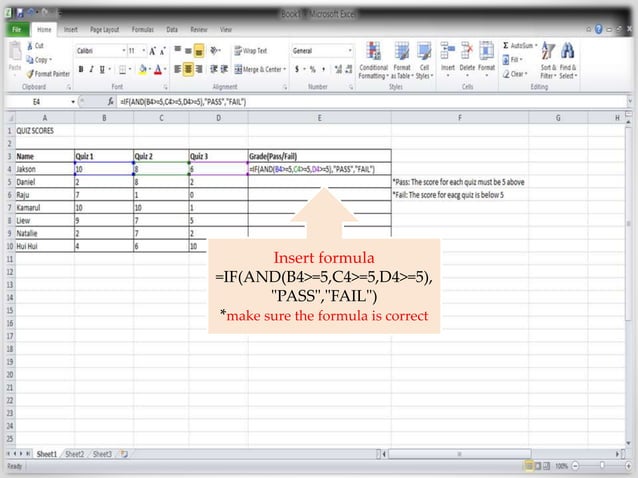Image resolution: width=638 pixels, height=478 pixels.
Task: Click the Cut scissors icon
Action: [30, 46]
